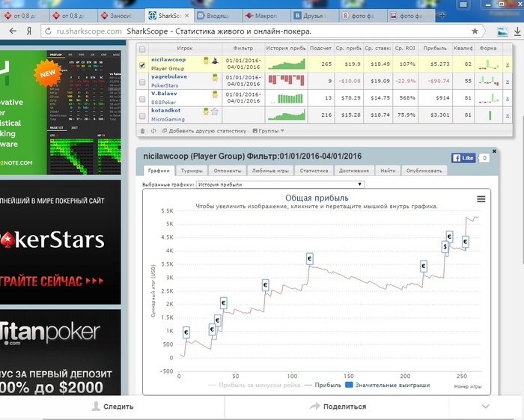Click the shark fin icon in the nicilawcoop row

coord(215,61)
